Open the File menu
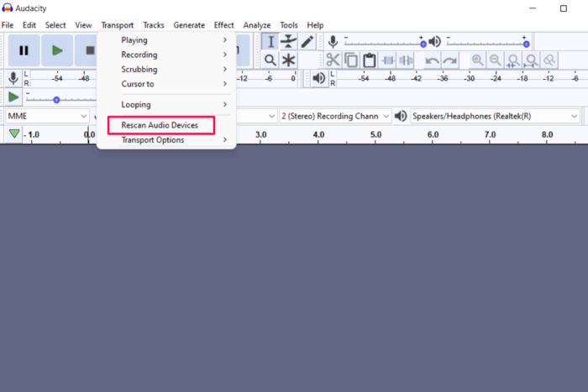588x392 pixels. pos(8,25)
